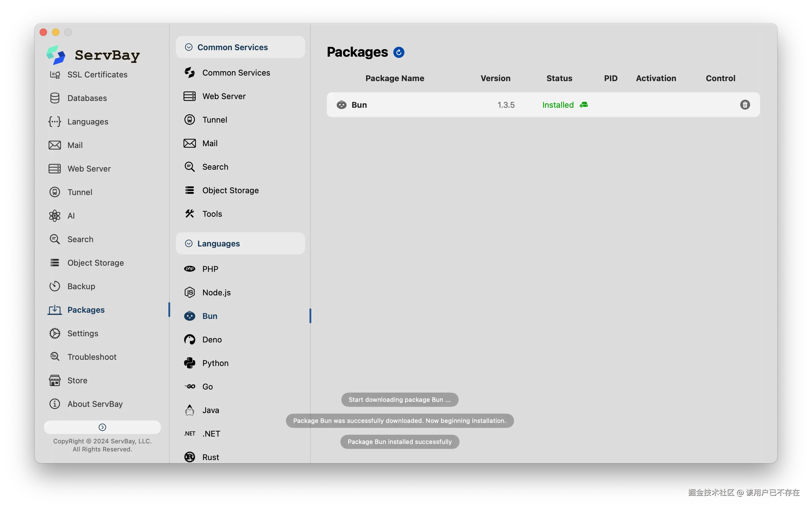Select Python in the languages list

tap(215, 363)
